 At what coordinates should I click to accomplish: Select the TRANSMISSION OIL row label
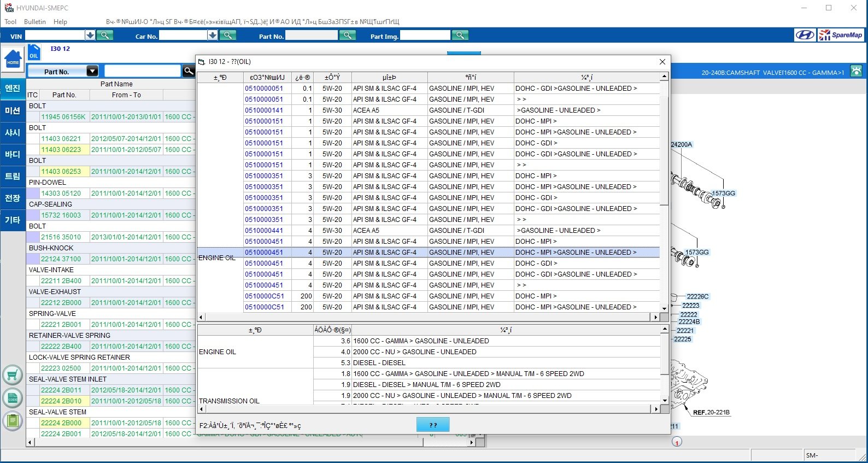pyautogui.click(x=229, y=401)
